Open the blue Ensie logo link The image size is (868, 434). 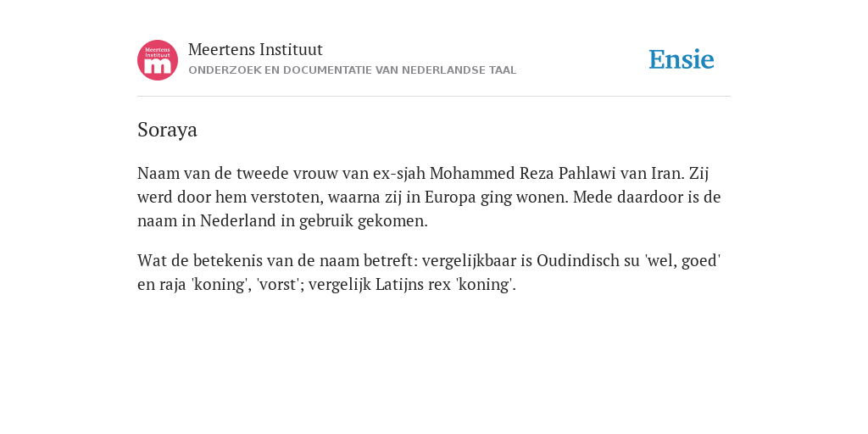point(682,59)
